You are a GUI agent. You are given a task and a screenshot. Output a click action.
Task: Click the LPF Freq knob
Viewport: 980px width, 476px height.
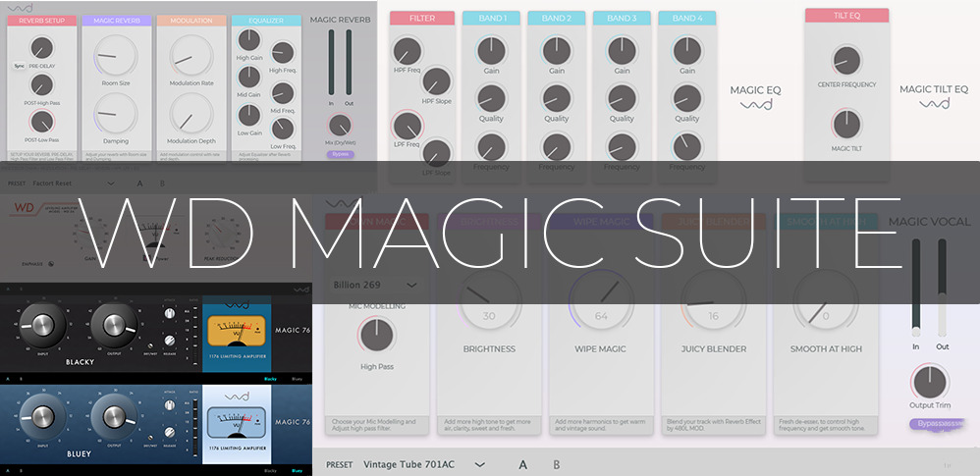[x=407, y=125]
